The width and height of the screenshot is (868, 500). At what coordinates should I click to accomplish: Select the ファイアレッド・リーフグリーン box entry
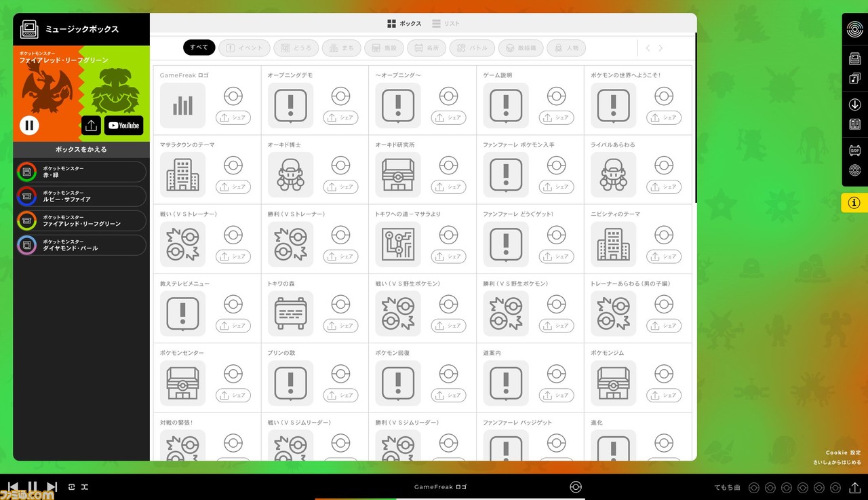click(x=81, y=220)
